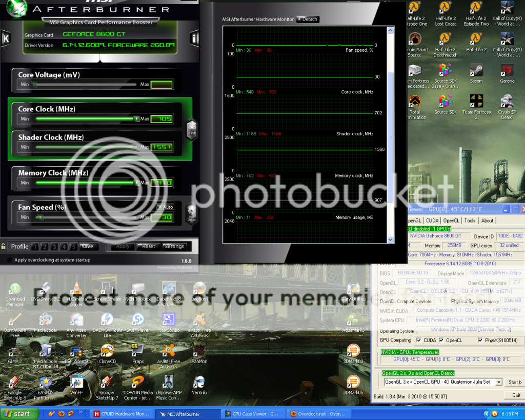The image size is (525, 420).
Task: Launch 3DMark05 from the desktop
Action: click(353, 382)
